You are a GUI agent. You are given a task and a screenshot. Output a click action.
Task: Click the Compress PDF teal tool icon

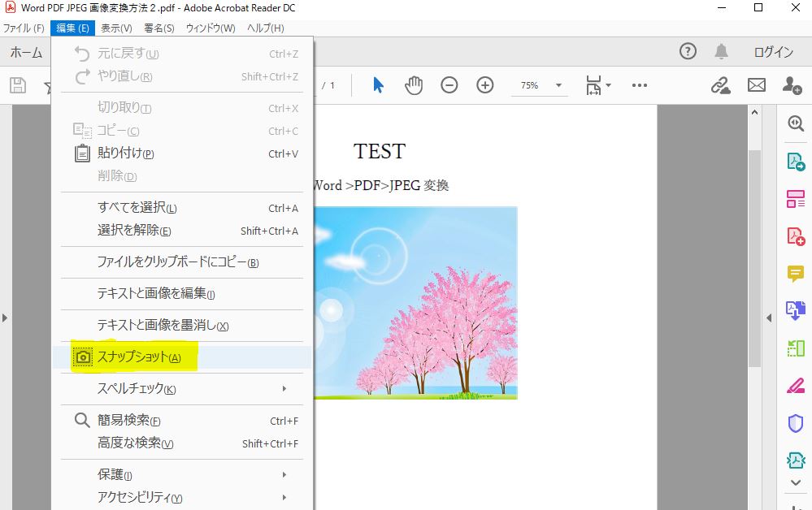click(x=796, y=460)
